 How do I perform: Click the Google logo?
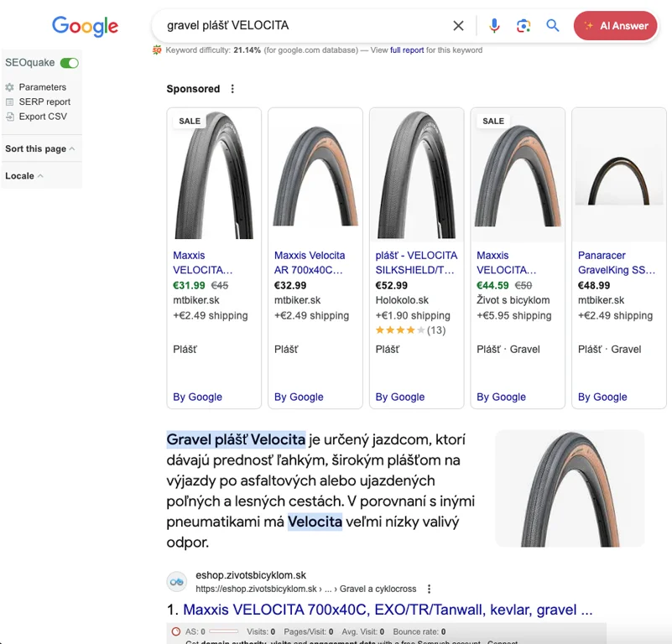(85, 26)
